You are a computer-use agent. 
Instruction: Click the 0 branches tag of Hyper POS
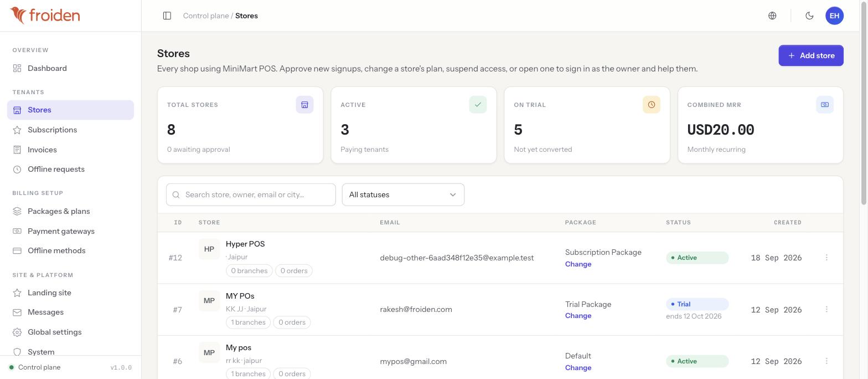point(249,271)
